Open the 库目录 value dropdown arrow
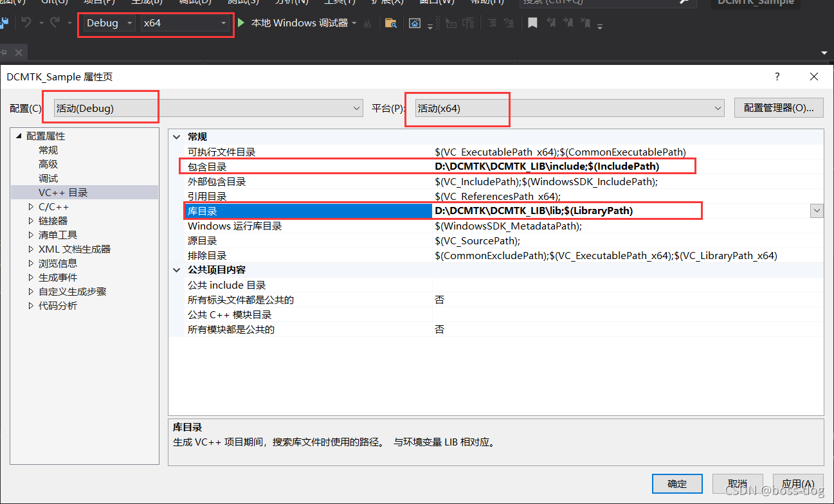The height and width of the screenshot is (504, 834). [817, 211]
